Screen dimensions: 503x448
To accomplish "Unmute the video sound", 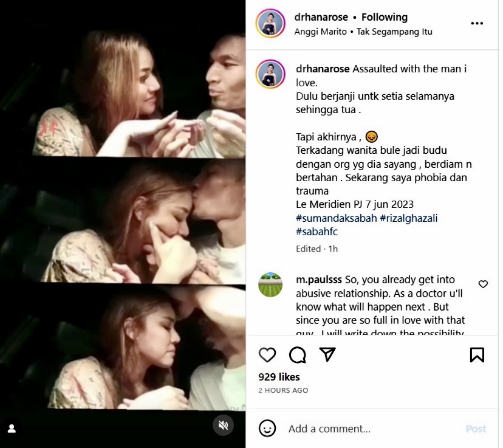I will 224,425.
